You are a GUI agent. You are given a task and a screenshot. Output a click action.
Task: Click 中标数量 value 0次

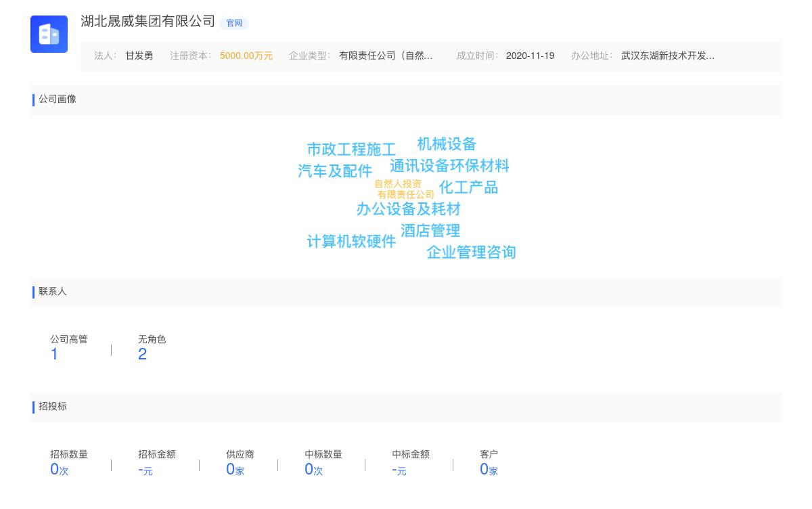[x=314, y=469]
